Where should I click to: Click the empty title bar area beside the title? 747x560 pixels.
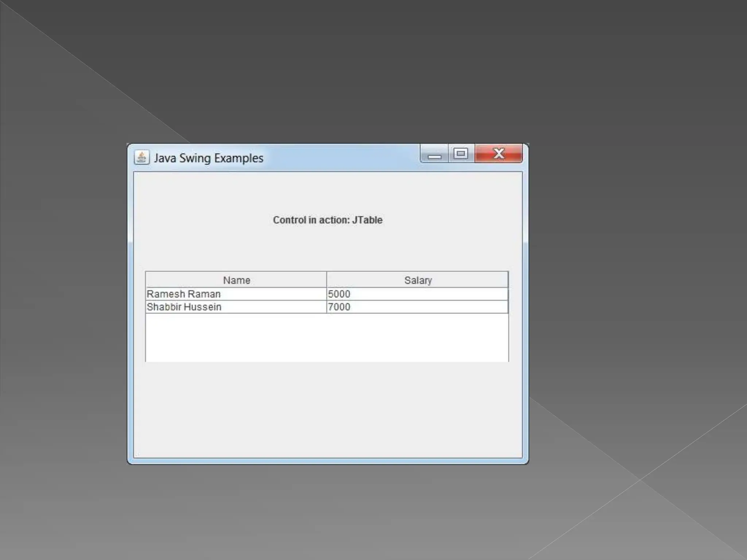tap(341, 158)
